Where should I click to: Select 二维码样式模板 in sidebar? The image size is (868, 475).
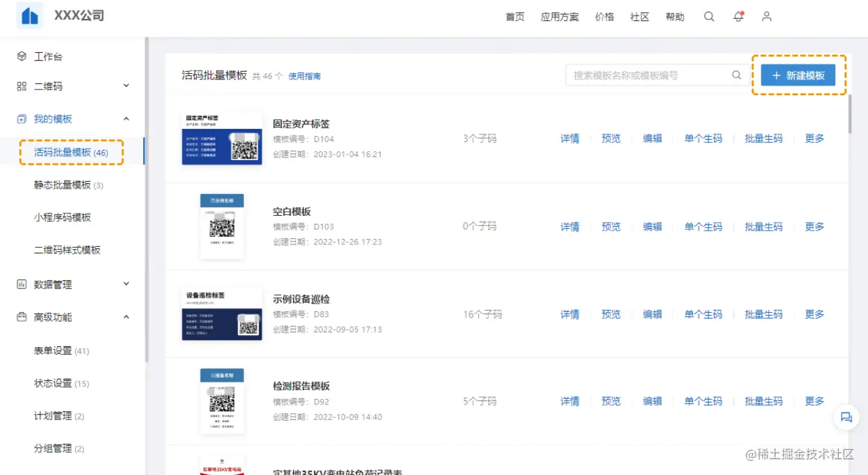click(67, 250)
